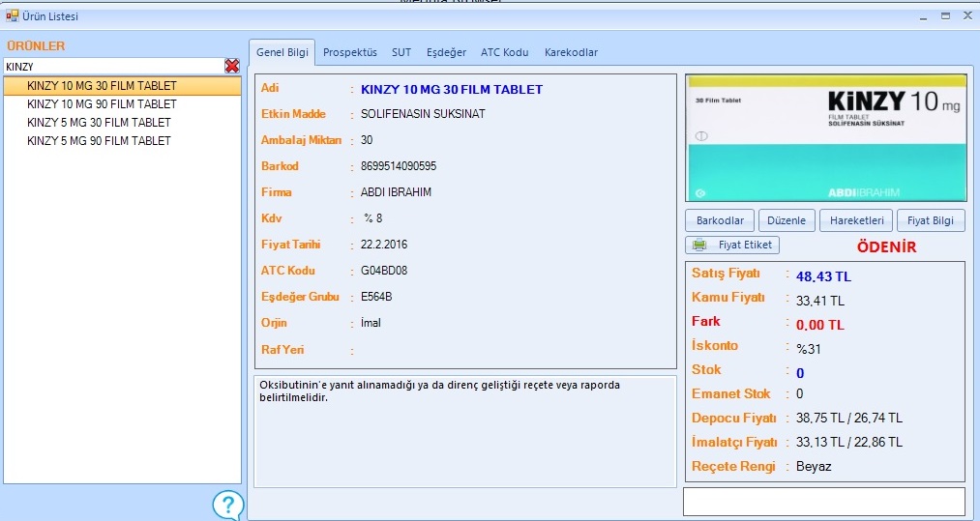Switch to the Prospektüs tab
This screenshot has height=521, width=980.
(x=350, y=52)
